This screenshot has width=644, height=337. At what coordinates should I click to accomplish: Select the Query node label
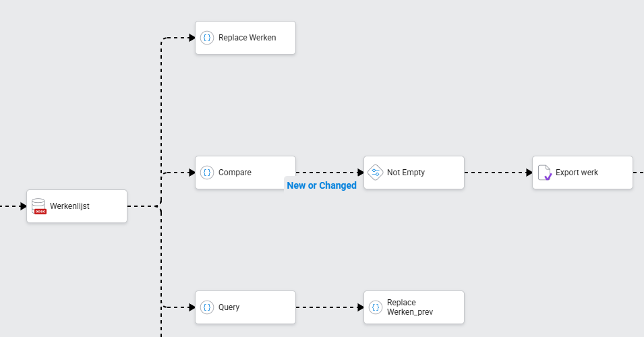[229, 307]
